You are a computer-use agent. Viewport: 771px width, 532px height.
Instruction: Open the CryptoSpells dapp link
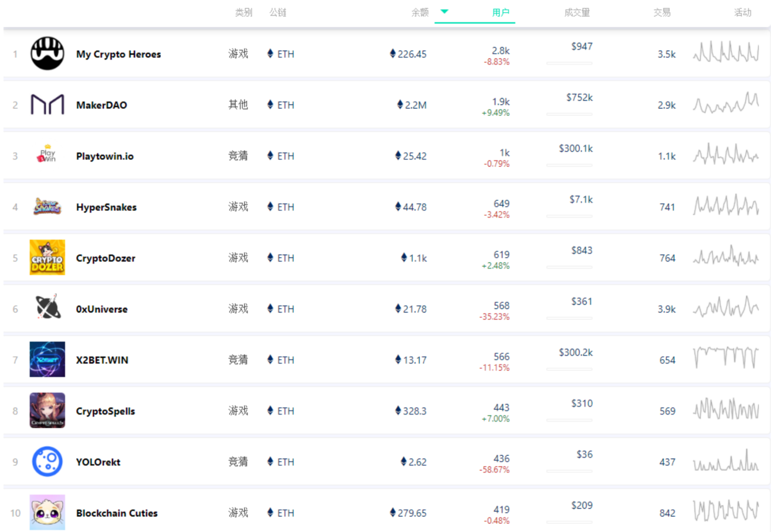105,410
